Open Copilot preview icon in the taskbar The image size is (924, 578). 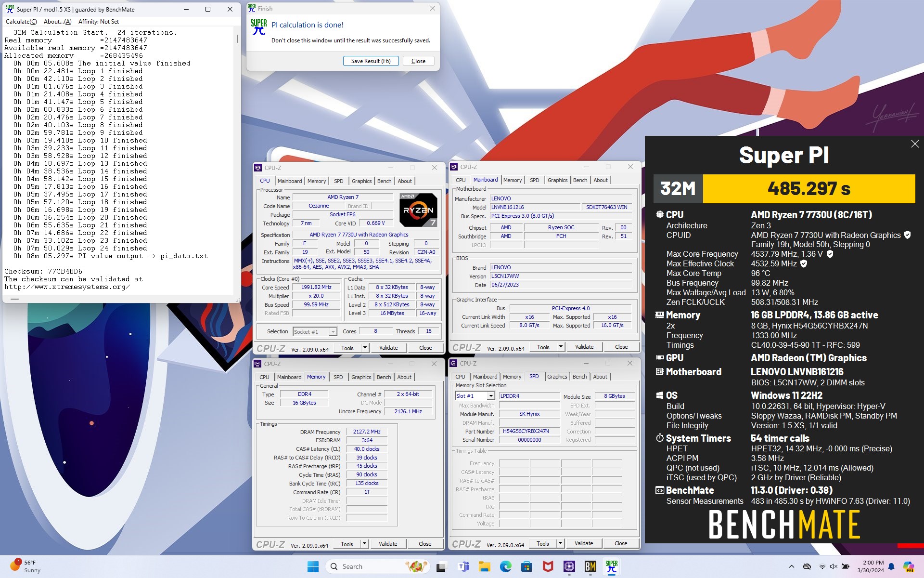coord(909,566)
